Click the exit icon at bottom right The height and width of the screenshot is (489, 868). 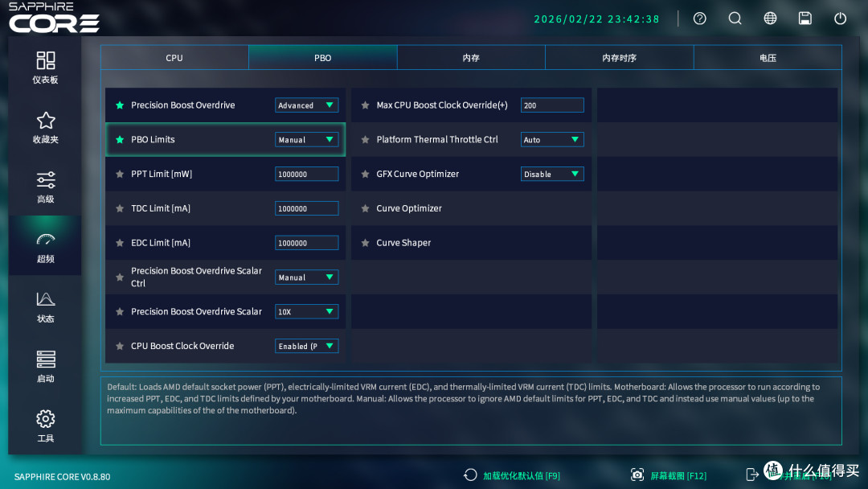tap(752, 475)
